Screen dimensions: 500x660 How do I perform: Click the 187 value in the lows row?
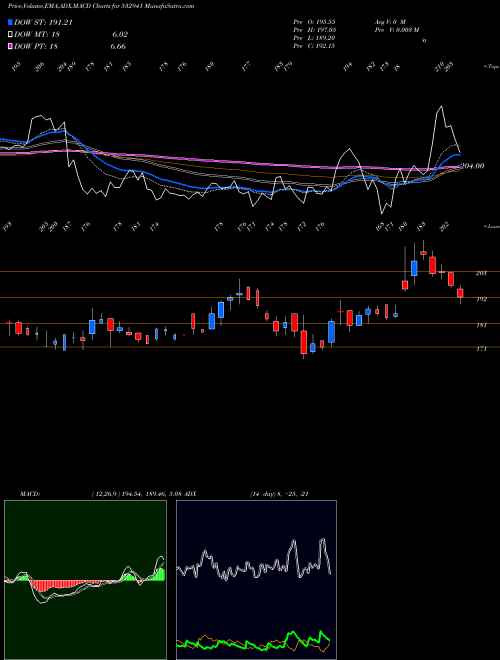pos(67,227)
